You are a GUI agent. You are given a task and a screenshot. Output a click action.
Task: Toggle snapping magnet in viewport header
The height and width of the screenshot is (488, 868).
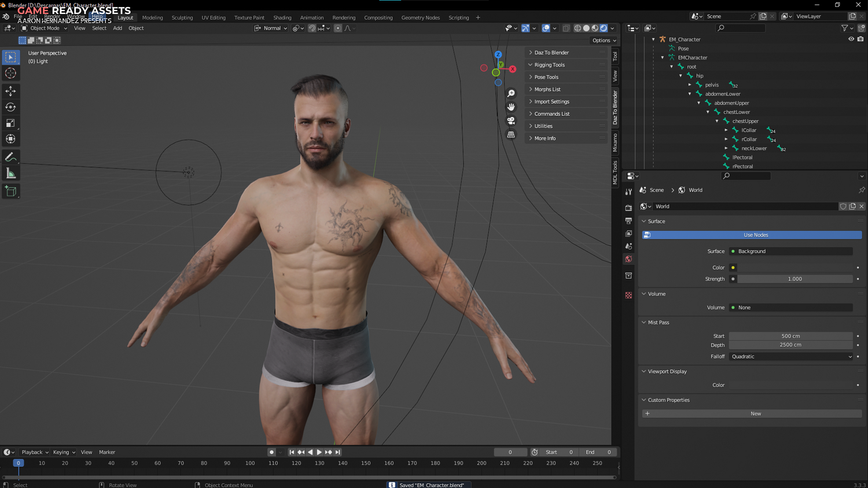(312, 28)
